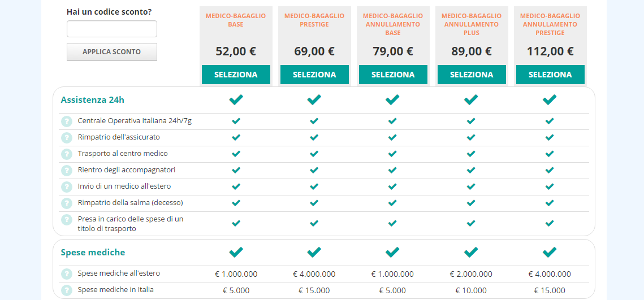Select the 52,00 € Medico-Bagaglio Base plan
The height and width of the screenshot is (300, 644).
(236, 75)
